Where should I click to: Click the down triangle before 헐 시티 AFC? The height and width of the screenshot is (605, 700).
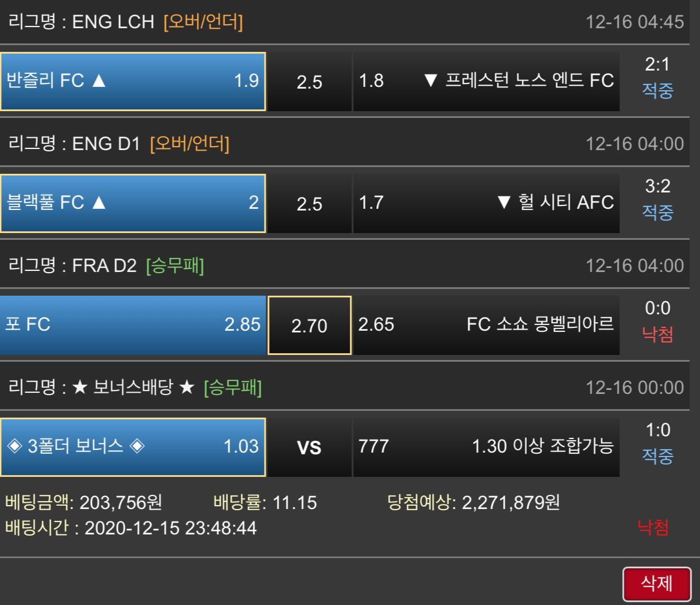tap(504, 203)
